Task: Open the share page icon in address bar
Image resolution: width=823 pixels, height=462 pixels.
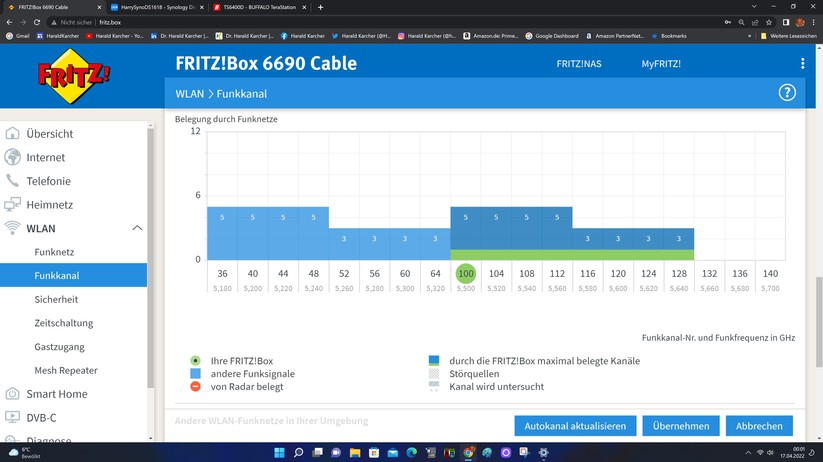Action: (x=755, y=22)
